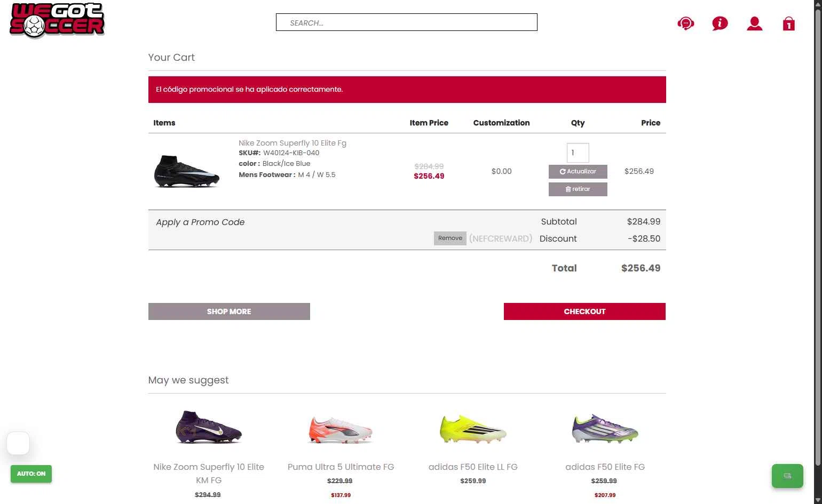Click the green widget button at bottom right

787,476
